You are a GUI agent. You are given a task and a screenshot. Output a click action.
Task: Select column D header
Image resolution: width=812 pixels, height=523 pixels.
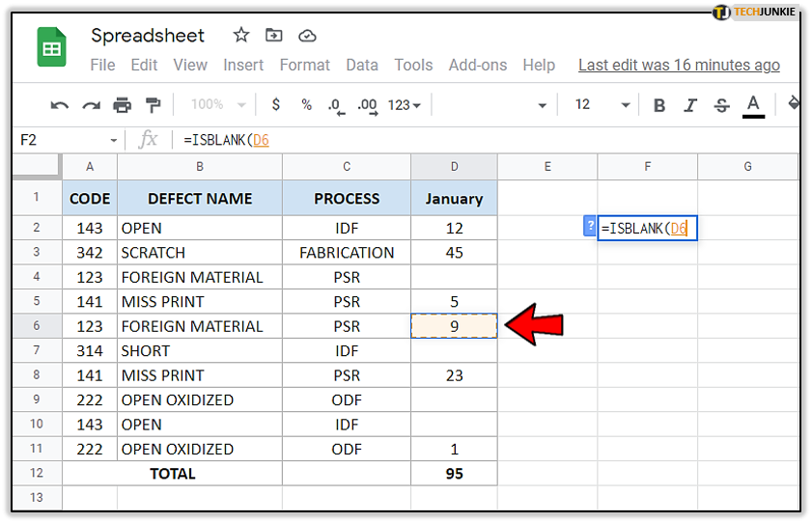coord(454,167)
